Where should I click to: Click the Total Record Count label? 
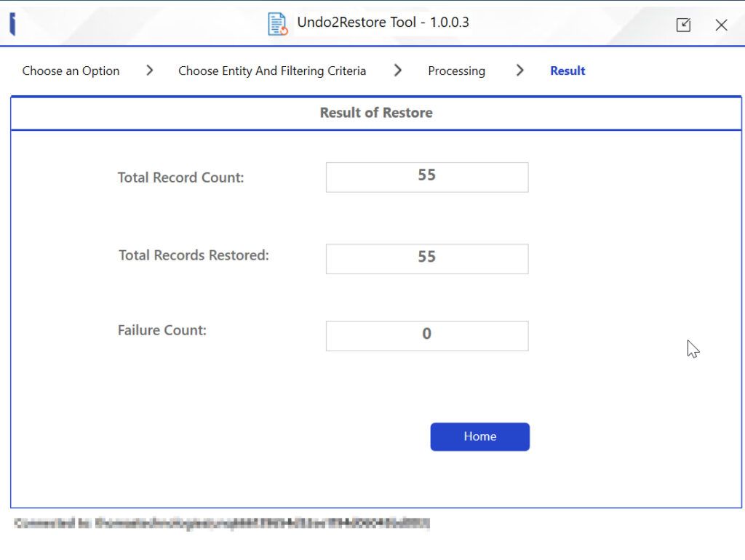180,177
